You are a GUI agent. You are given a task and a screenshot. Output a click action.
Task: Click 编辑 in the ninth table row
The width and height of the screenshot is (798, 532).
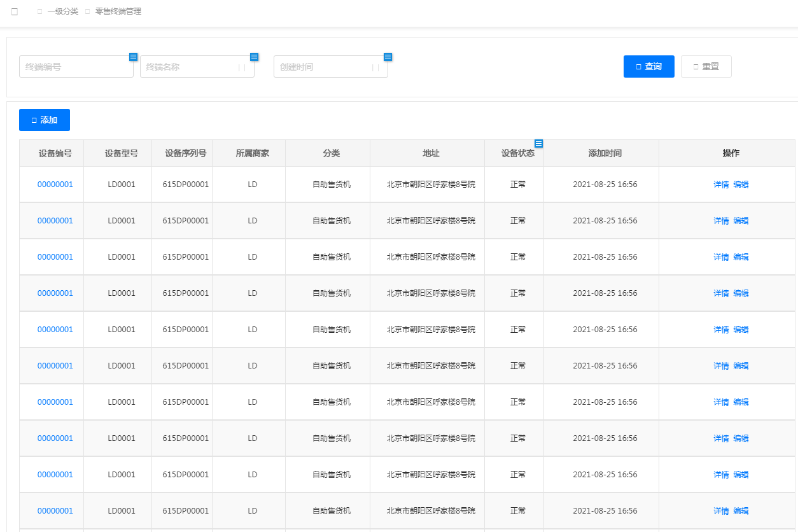coord(741,475)
